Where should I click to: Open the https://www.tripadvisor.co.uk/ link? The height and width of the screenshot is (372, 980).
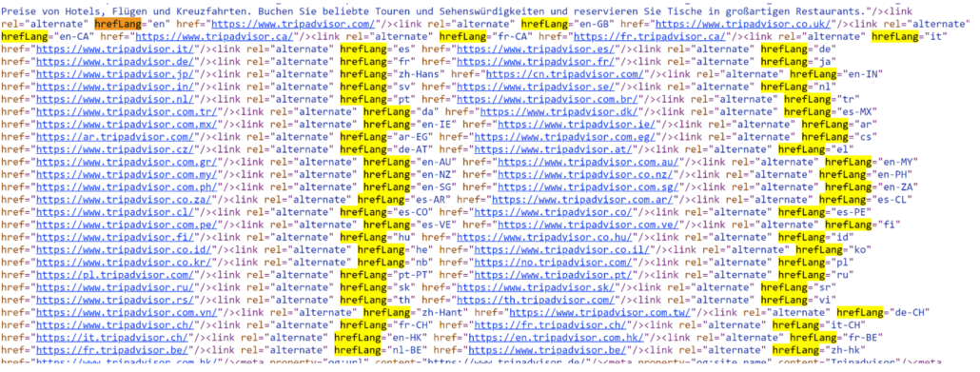[743, 24]
